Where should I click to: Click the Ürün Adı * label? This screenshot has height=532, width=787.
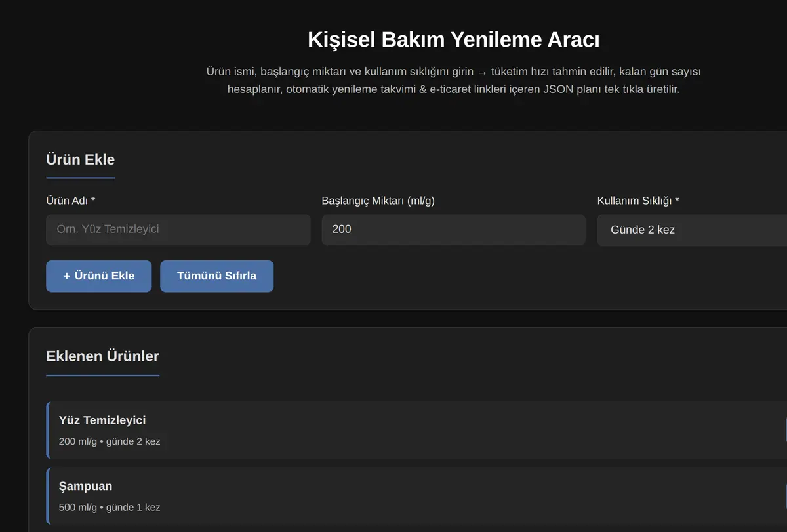[x=71, y=201]
